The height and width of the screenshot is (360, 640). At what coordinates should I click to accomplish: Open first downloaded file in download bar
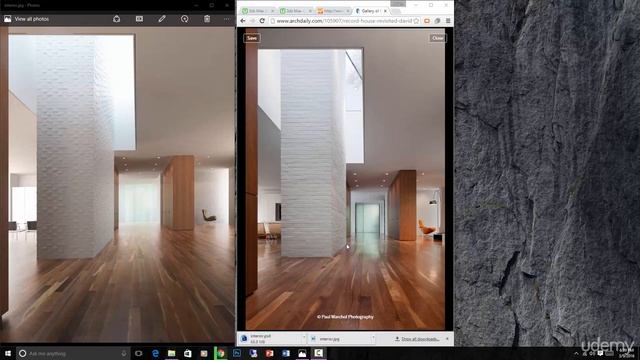pyautogui.click(x=269, y=338)
